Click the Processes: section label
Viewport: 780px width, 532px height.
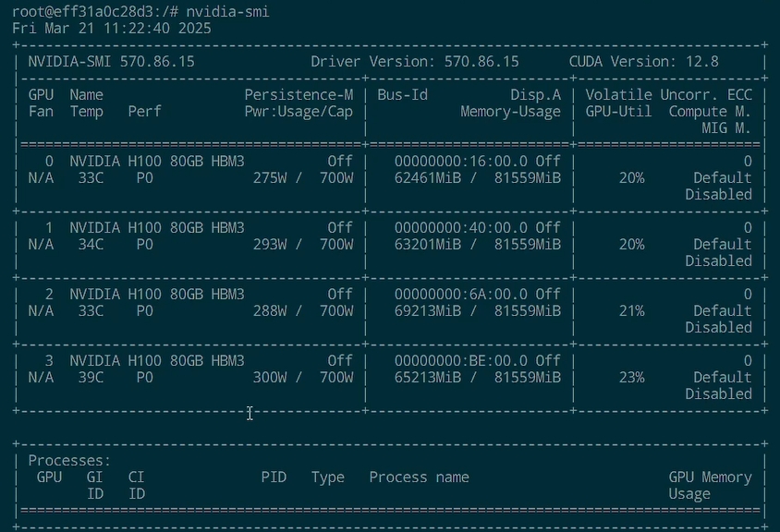69,460
